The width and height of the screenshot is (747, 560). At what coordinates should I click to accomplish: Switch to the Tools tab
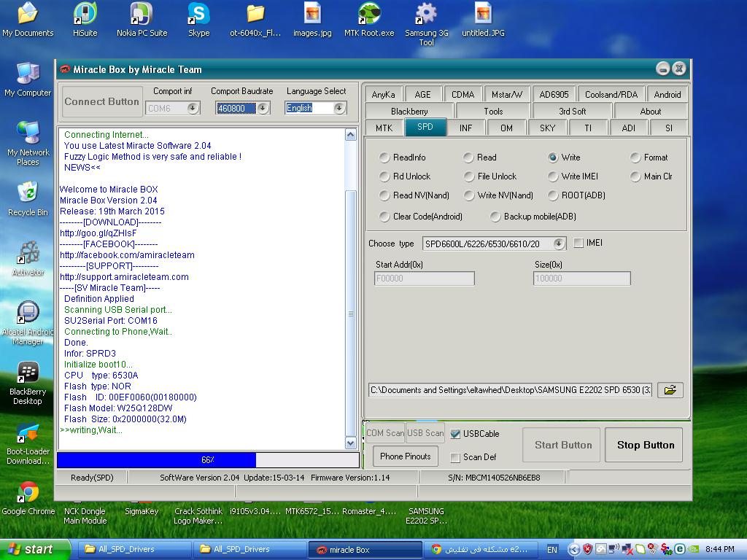tap(493, 111)
